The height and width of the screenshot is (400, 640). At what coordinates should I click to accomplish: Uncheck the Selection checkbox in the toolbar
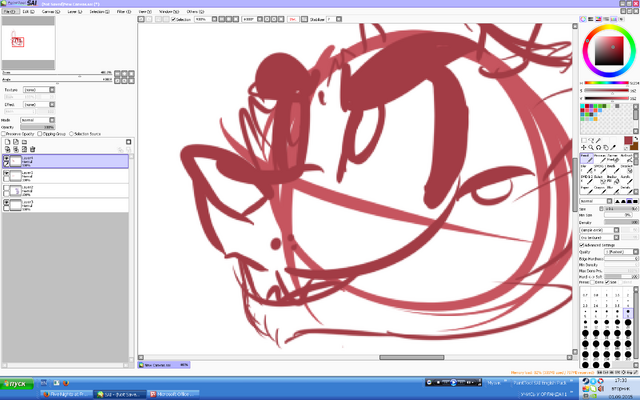173,19
